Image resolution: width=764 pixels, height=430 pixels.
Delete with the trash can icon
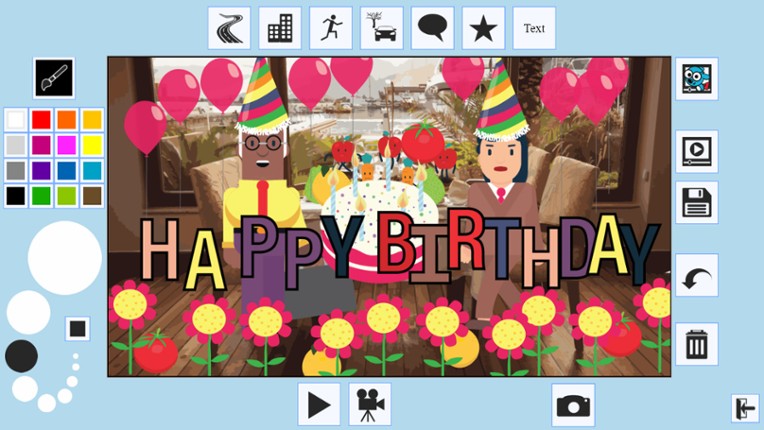[697, 344]
